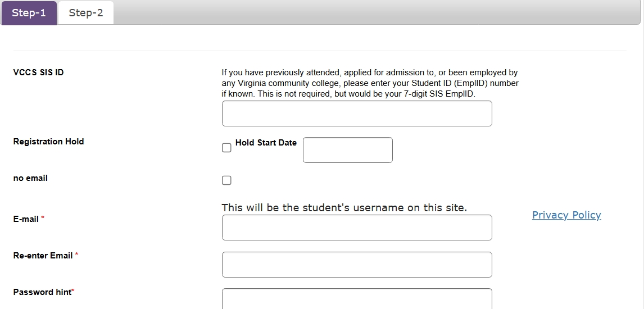This screenshot has width=644, height=309.
Task: Tick the Registration Hold checkbox
Action: pos(226,148)
